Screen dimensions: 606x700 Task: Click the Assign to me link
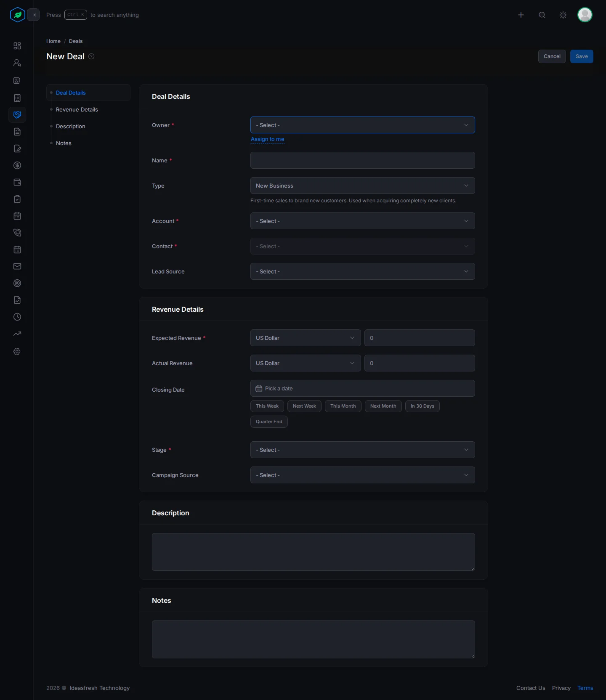click(x=268, y=139)
